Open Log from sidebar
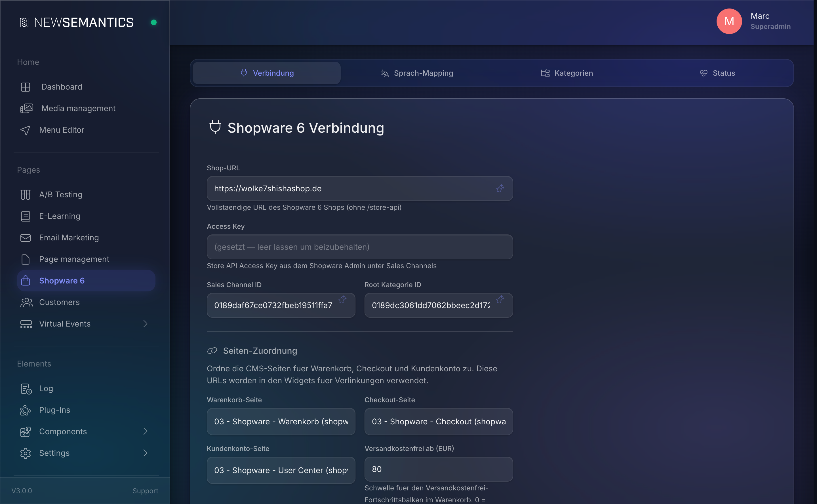817x504 pixels. point(86,389)
